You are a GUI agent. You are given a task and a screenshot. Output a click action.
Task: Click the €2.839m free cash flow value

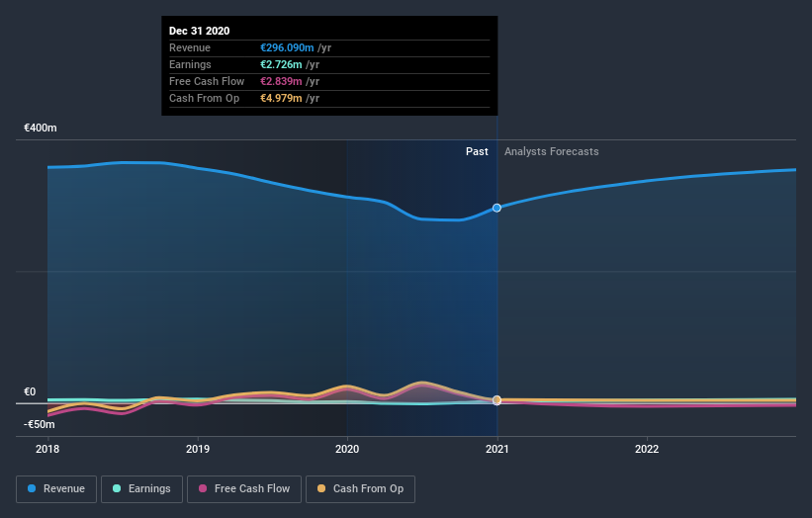click(281, 81)
